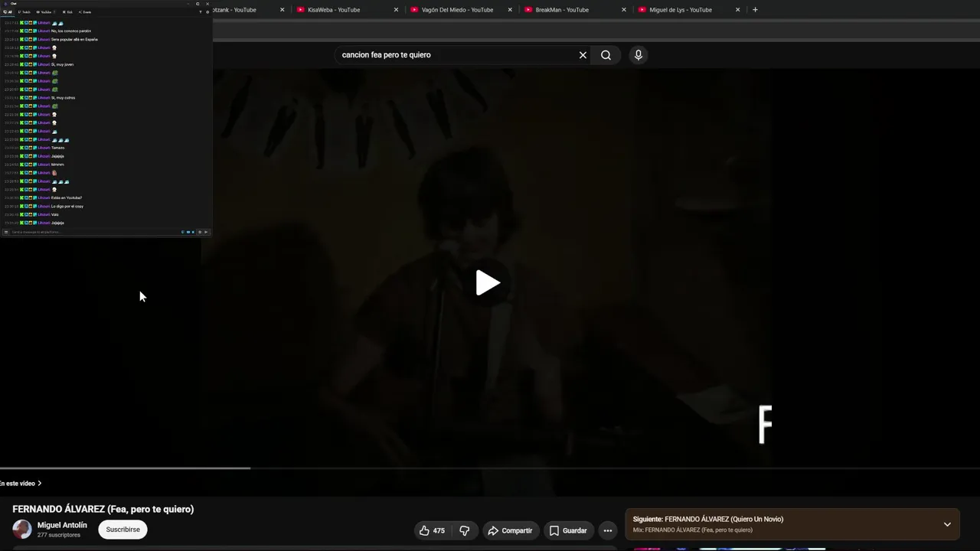Open a new browser tab with the plus button

(x=755, y=10)
